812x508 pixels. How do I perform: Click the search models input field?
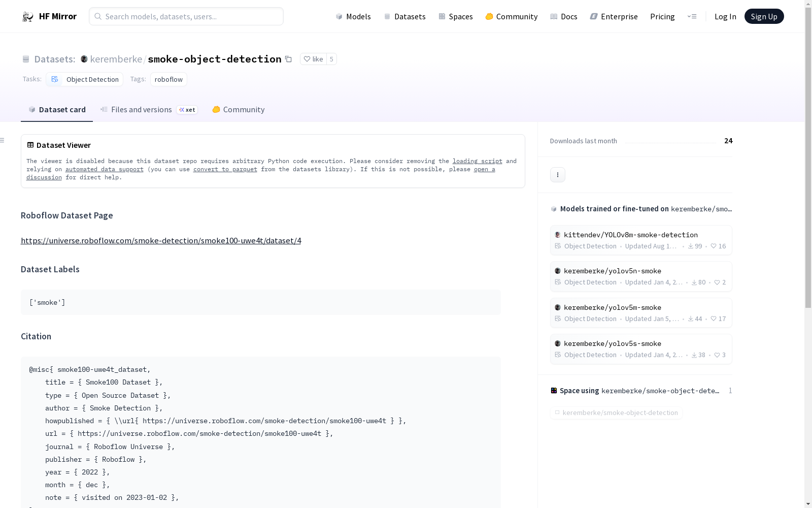[186, 16]
